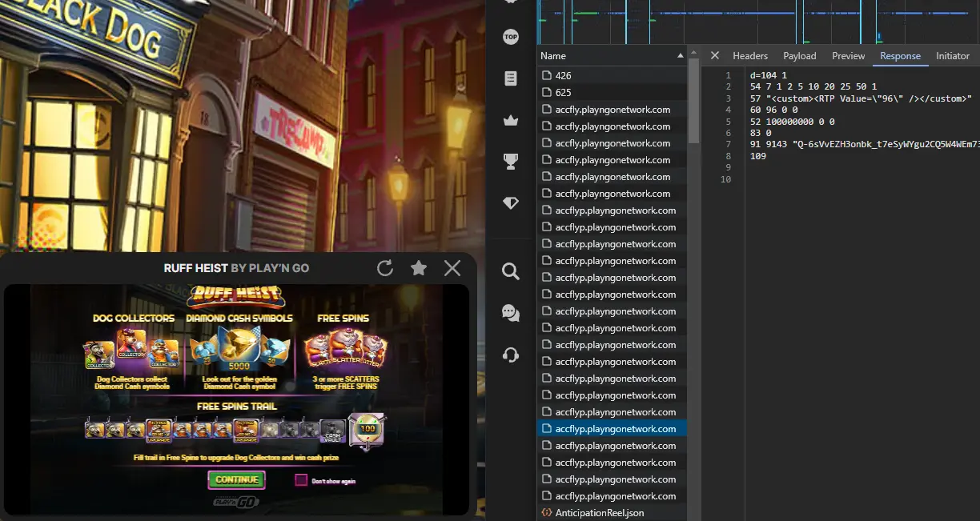Select the highlighted accflyp.playngonetwork.com request
Viewport: 980px width, 521px height.
(x=612, y=429)
